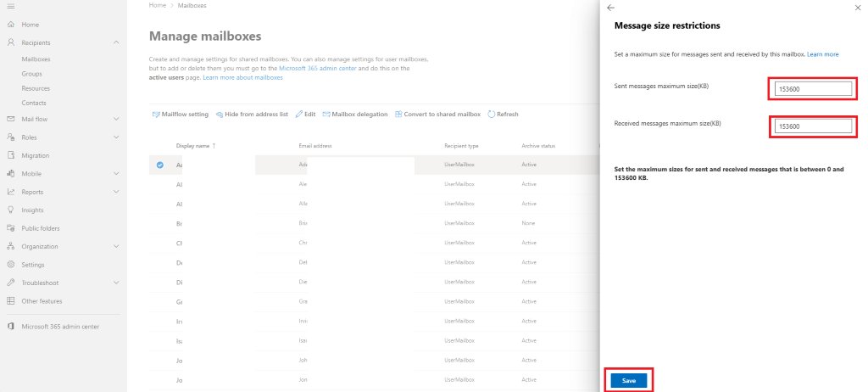This screenshot has width=868, height=392.
Task: Open the Microsoft 365 admin center link
Action: point(319,68)
